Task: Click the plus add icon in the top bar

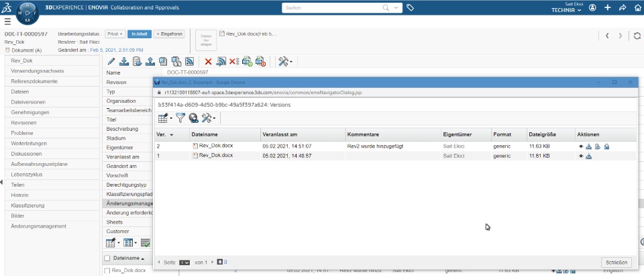Action: pos(608,7)
